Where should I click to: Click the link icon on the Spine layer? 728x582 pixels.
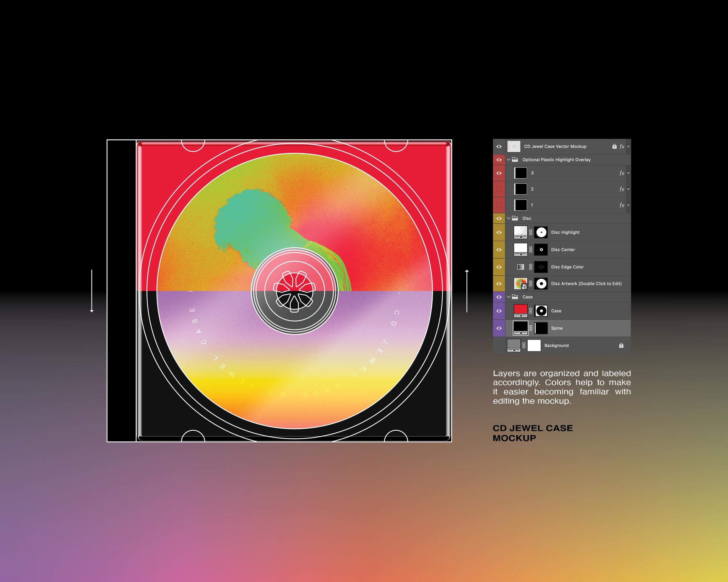pos(531,328)
